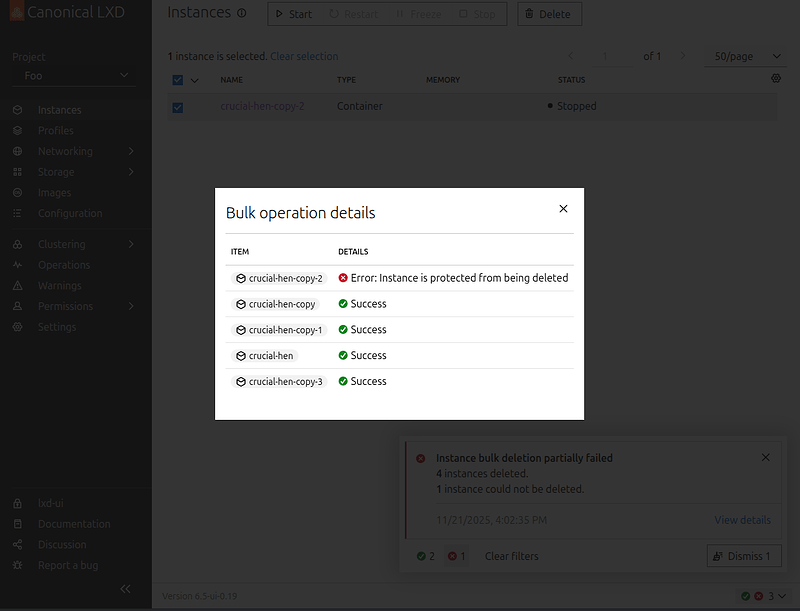Uncheck the crucial-hen-copy-2 row checkbox
The width and height of the screenshot is (800, 611).
tap(178, 107)
